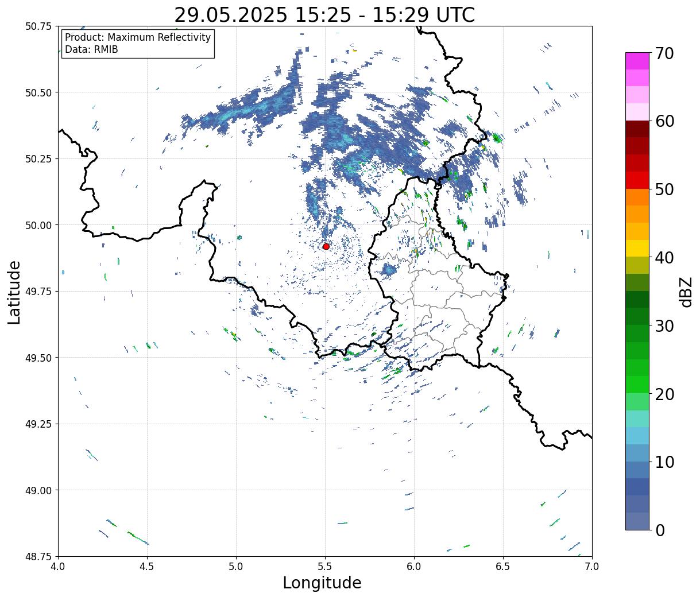Click the bright green colorbar swatch above 20
Screen dimensions: 700x597
pos(637,385)
